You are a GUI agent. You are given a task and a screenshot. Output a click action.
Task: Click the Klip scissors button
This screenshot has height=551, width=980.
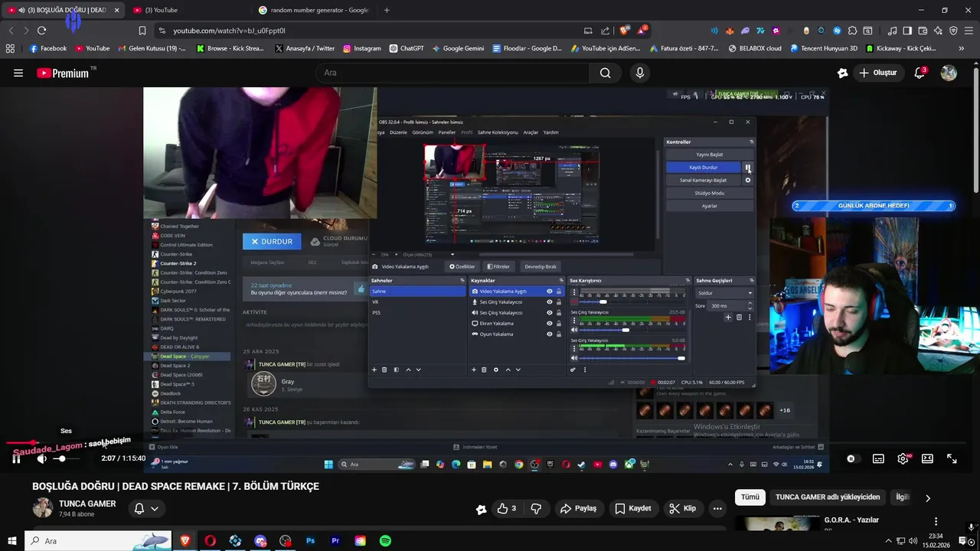[x=682, y=508]
